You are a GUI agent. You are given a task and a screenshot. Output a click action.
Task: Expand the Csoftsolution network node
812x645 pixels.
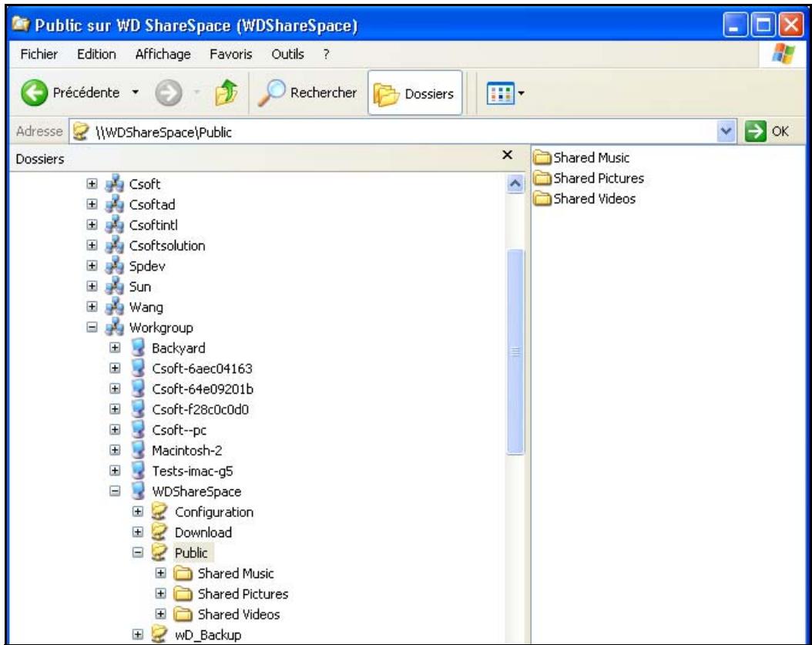[92, 245]
